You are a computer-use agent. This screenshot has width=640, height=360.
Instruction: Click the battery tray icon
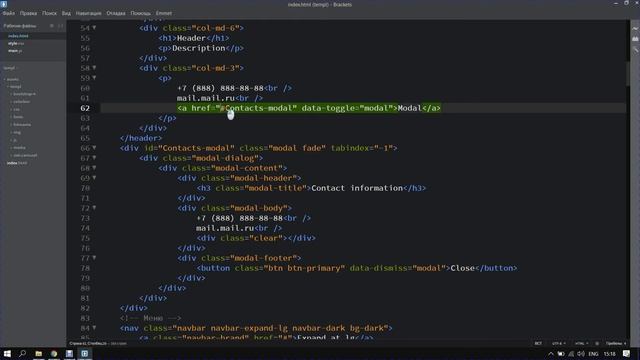[561, 354]
